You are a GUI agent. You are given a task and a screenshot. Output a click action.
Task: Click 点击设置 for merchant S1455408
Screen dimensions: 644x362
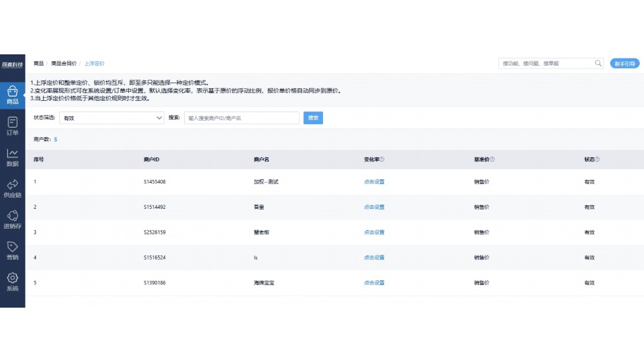(x=374, y=181)
